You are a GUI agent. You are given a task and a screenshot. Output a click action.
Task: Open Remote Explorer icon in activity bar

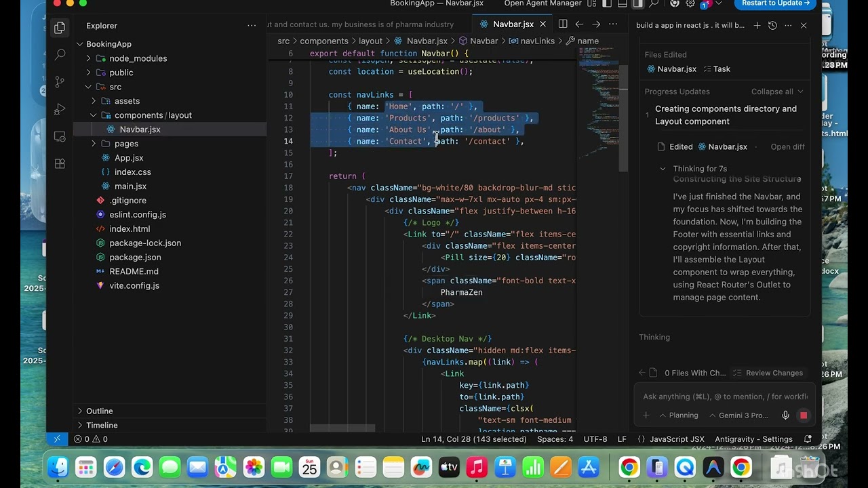60,136
